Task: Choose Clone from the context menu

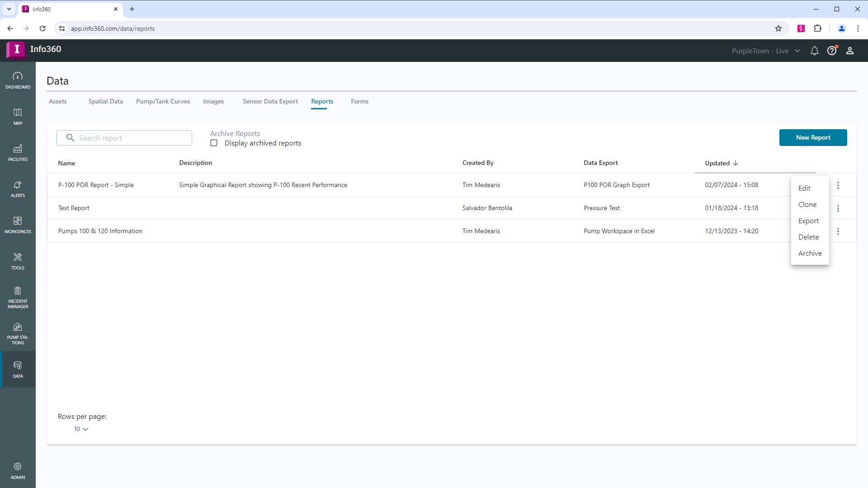Action: tap(807, 204)
